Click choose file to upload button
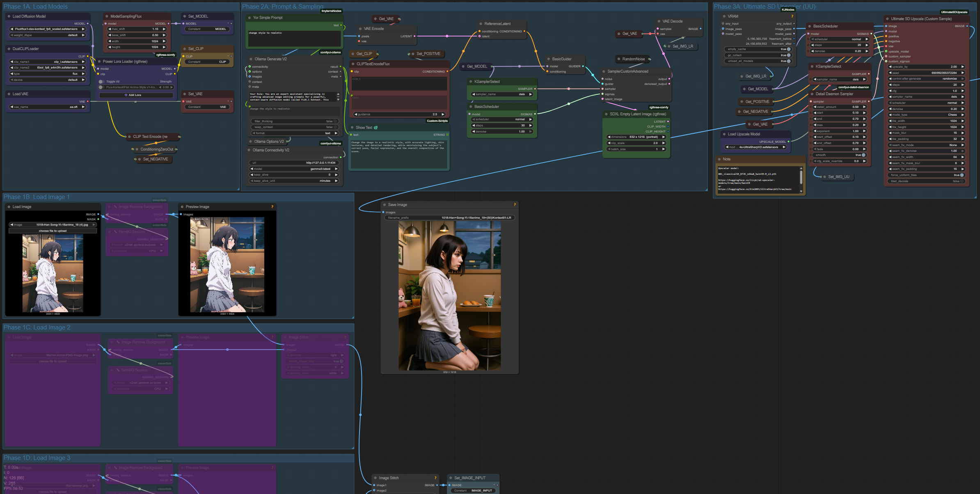 click(53, 231)
